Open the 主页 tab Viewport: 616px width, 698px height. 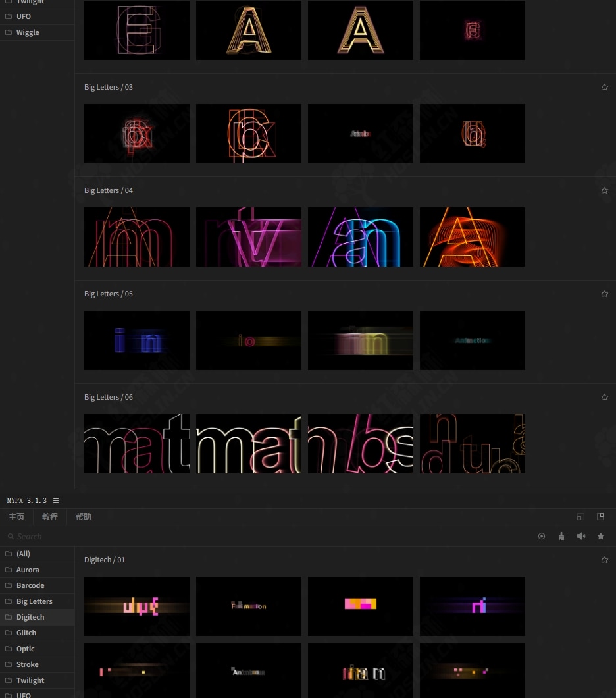[x=16, y=517]
